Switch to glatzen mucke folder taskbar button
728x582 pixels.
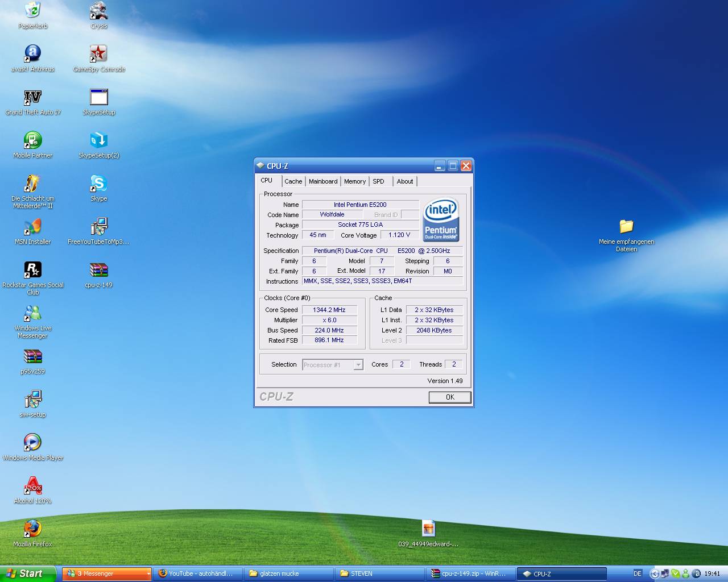[289, 573]
